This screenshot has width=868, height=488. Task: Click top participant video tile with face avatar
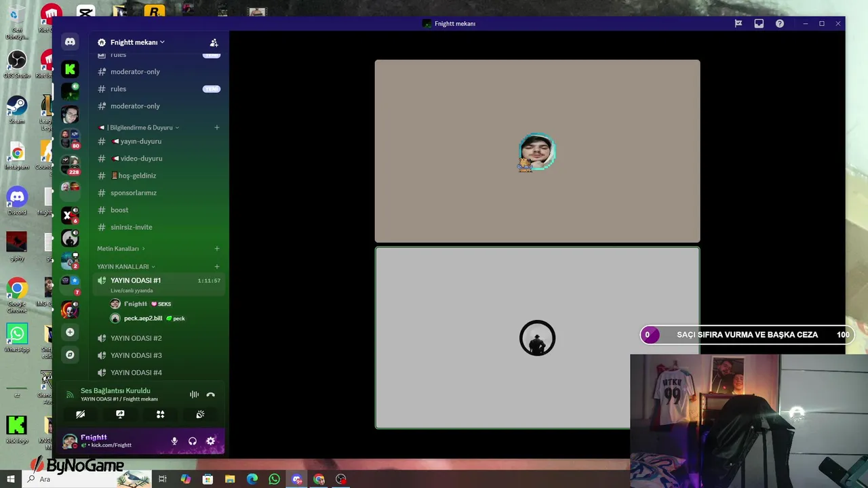(537, 151)
